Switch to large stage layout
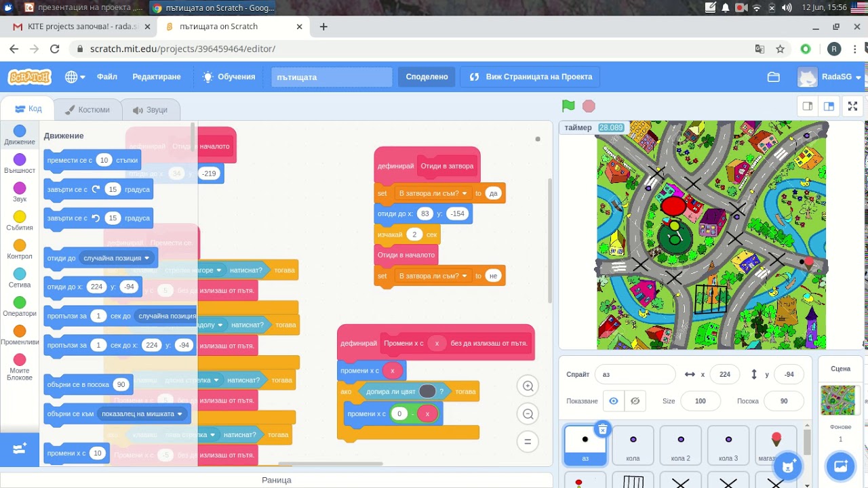868x488 pixels. 829,106
